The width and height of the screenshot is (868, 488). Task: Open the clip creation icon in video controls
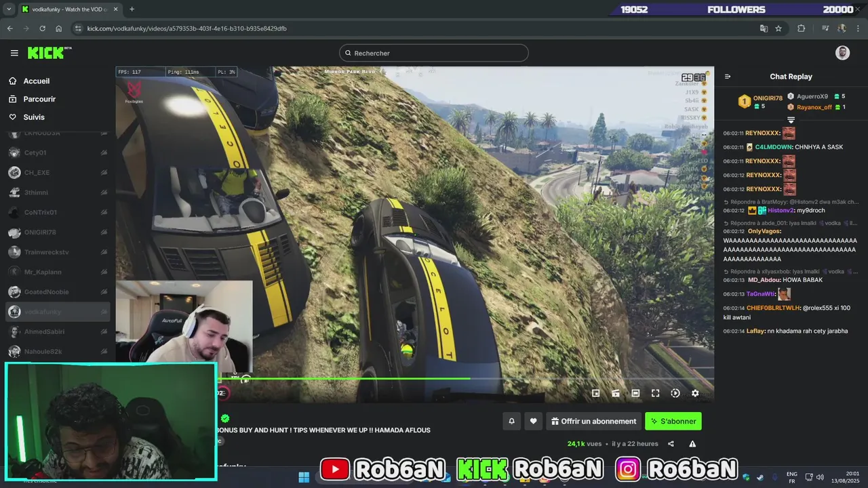click(616, 393)
